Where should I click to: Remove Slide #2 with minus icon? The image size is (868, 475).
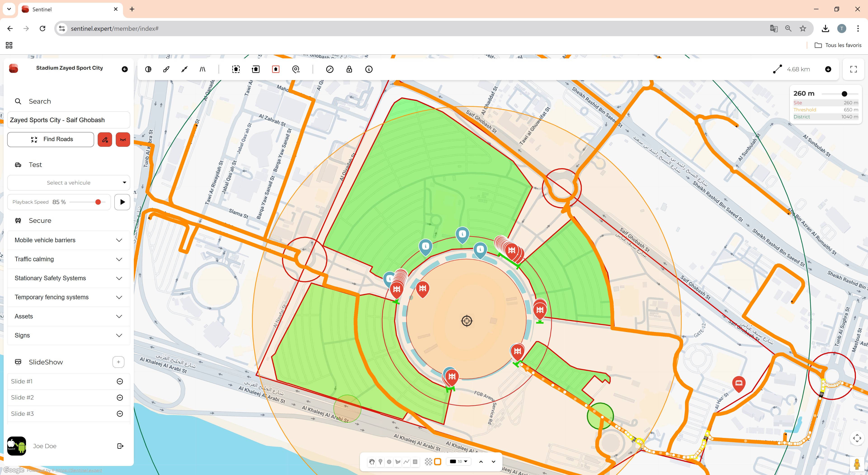click(120, 397)
